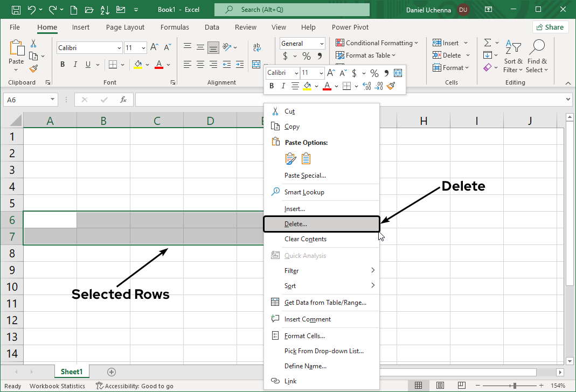Choose Delete... from the context menu
Screen dimensions: 576x392
click(x=296, y=224)
